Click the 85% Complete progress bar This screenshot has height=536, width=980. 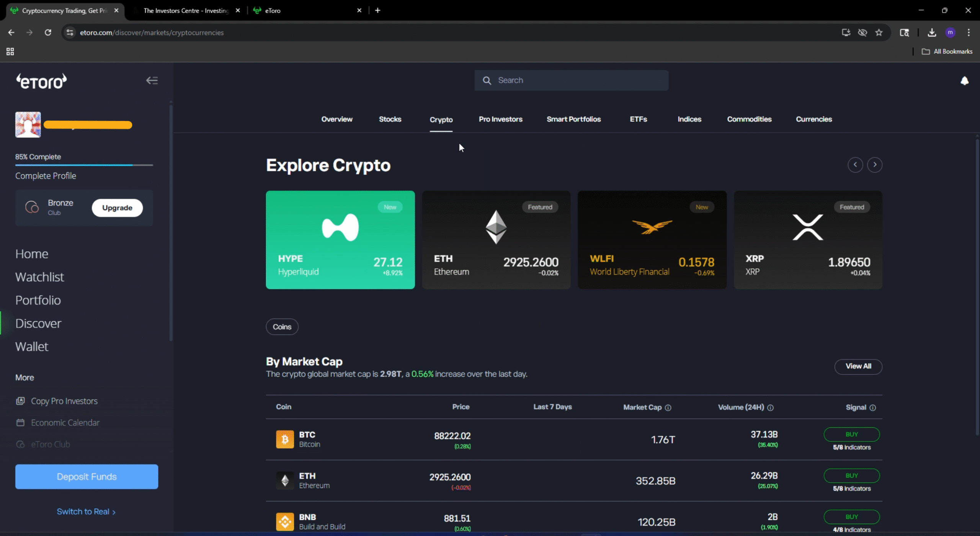84,165
